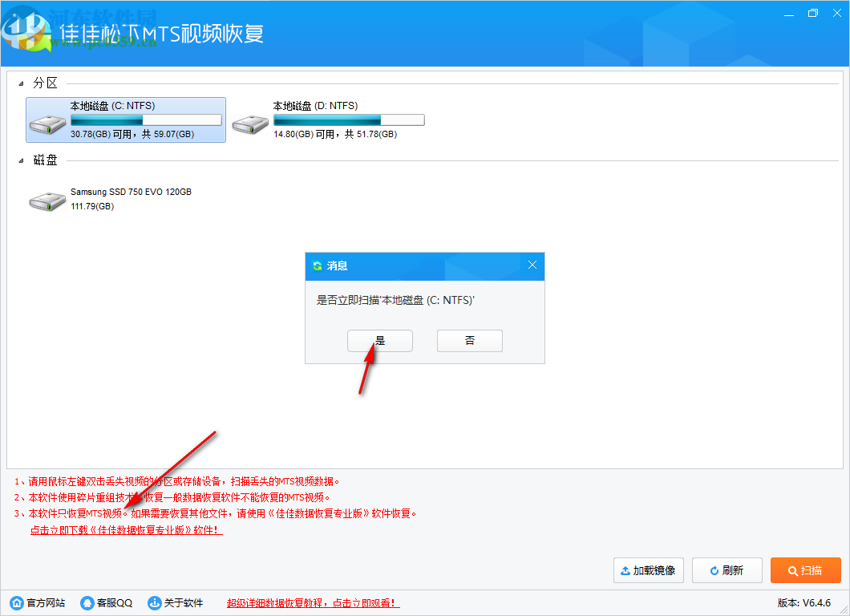Click the Samsung SSD 750 EVO disk icon
This screenshot has height=616, width=850.
click(47, 201)
